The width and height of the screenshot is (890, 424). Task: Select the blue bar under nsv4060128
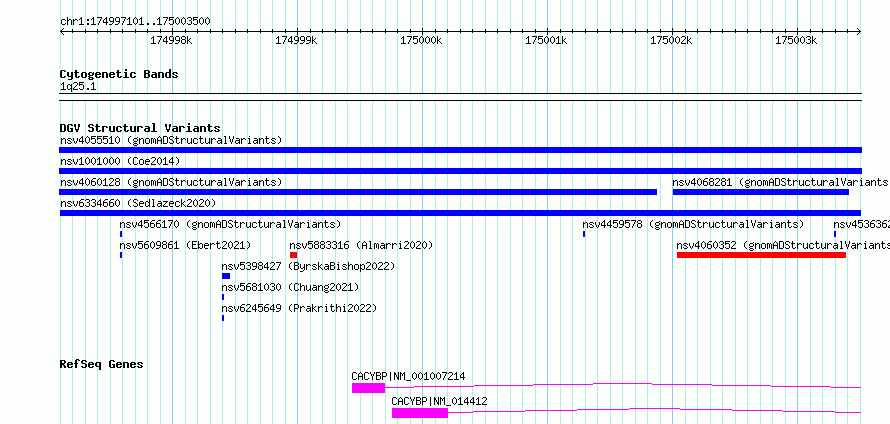tap(358, 192)
